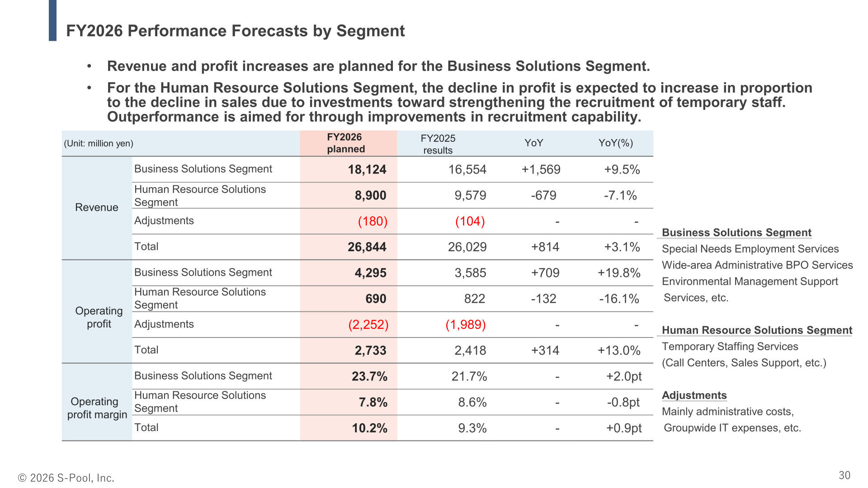
Task: Select total margin 10.2%
Action: point(370,428)
